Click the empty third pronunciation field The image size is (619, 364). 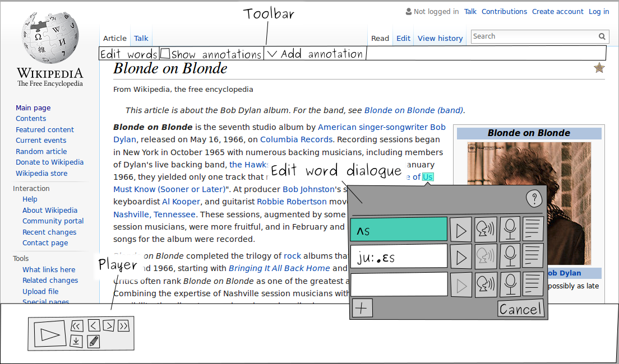tap(399, 284)
